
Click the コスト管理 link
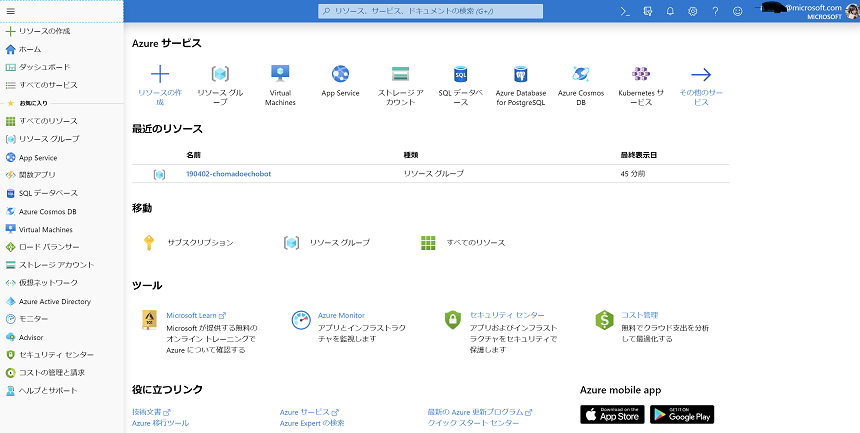click(640, 316)
